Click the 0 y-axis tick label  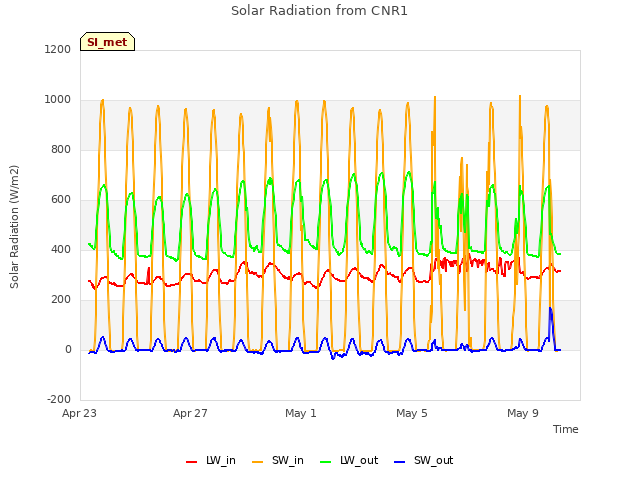(68, 349)
